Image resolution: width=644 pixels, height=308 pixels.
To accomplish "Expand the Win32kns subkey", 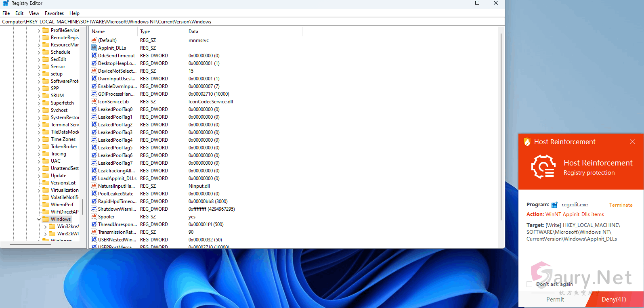I will coord(45,226).
